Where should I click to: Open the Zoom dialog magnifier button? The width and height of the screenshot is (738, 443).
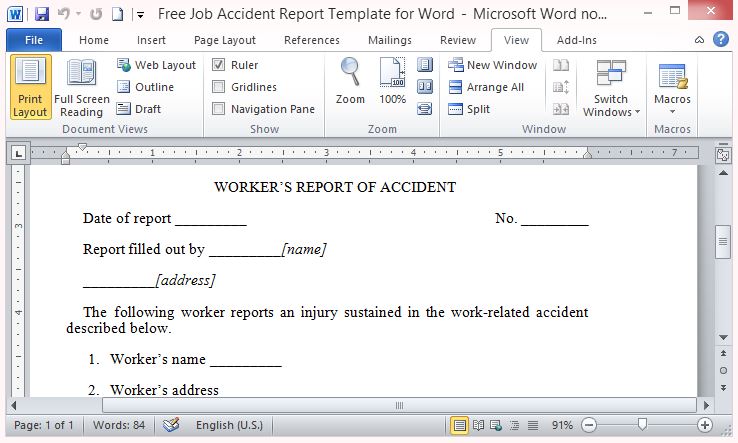coord(350,81)
